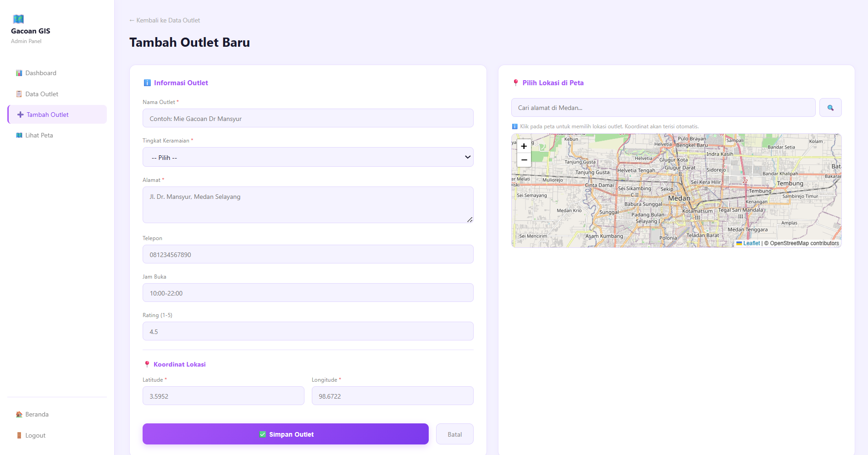Click the pin icon beside Pilih Lokasi di Peta
Screen dimensions: 868x455
click(515, 83)
